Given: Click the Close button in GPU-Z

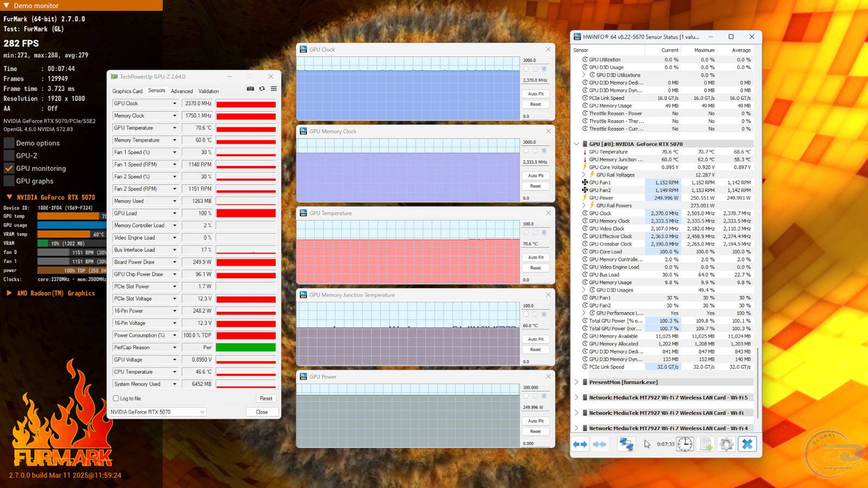Looking at the screenshot, I should click(262, 412).
